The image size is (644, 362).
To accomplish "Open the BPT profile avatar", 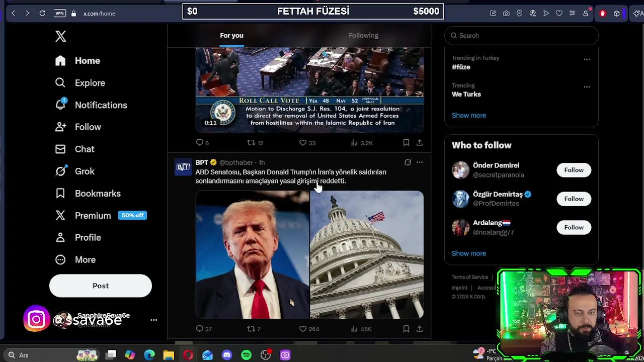I will pyautogui.click(x=184, y=167).
